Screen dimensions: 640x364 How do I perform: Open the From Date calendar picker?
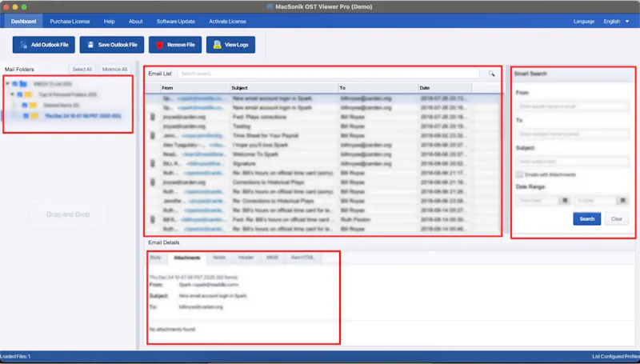point(566,200)
